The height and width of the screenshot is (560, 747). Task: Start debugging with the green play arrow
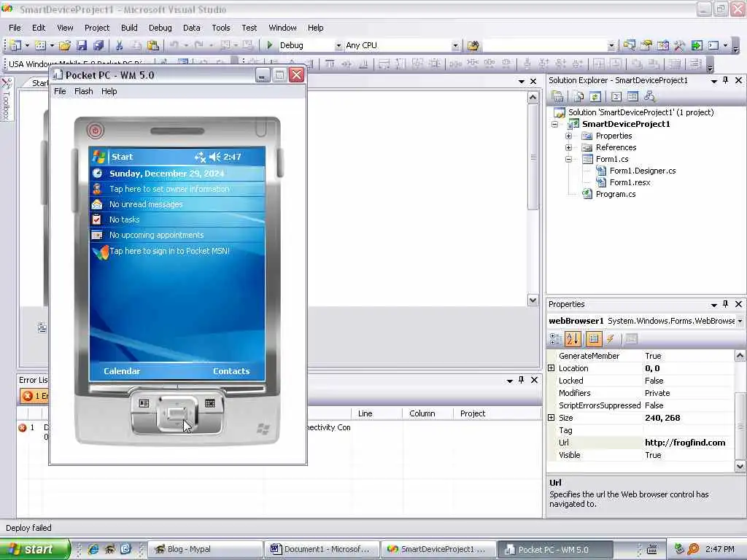(x=270, y=45)
